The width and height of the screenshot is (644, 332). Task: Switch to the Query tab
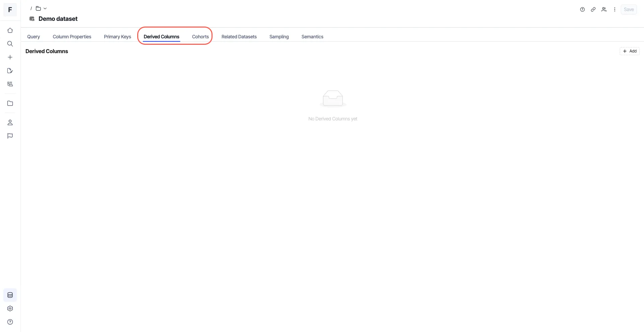34,37
